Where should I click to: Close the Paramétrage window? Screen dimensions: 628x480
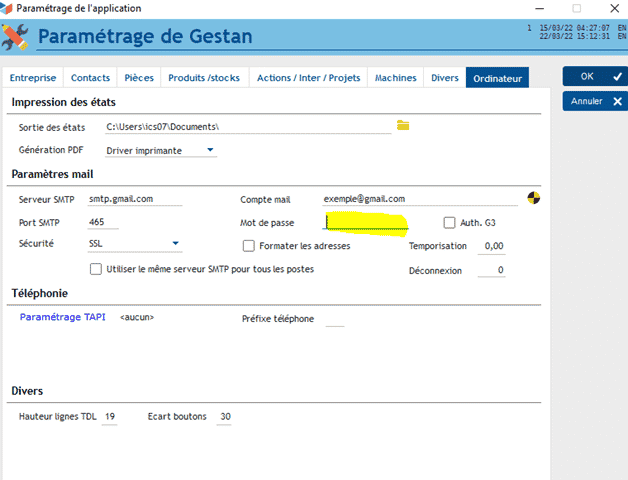click(x=614, y=8)
